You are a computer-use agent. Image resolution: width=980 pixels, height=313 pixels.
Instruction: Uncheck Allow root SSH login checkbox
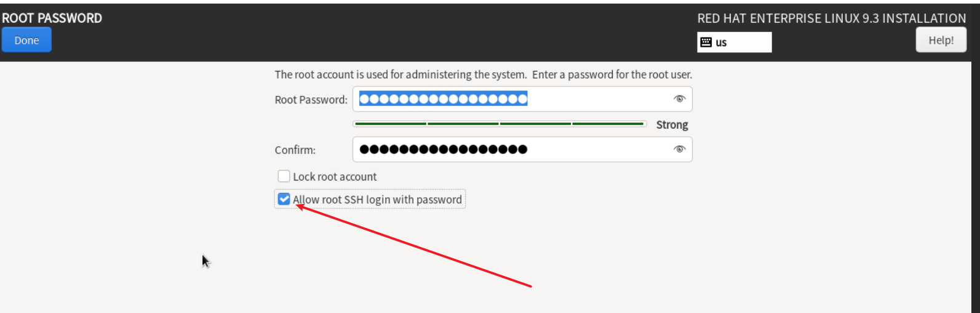pyautogui.click(x=284, y=199)
